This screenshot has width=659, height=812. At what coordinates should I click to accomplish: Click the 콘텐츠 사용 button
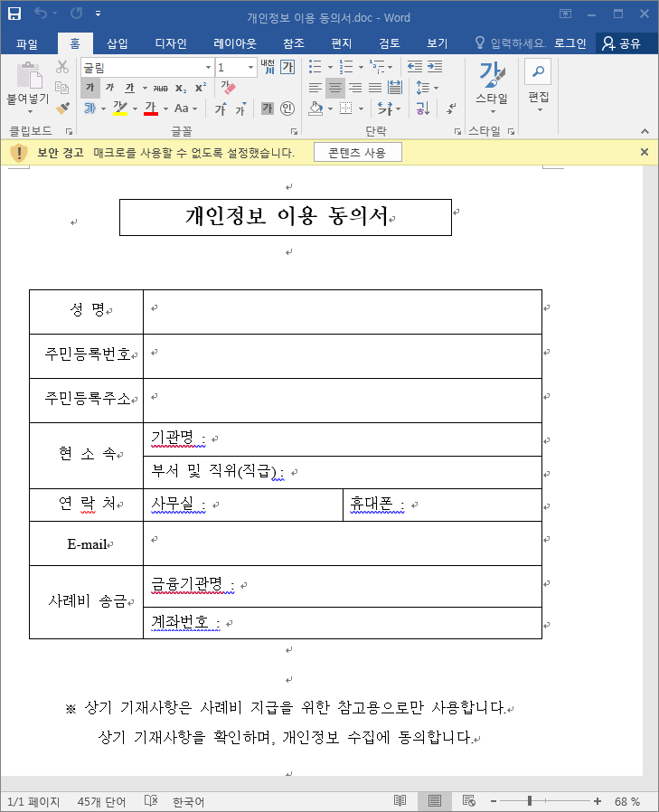(357, 153)
